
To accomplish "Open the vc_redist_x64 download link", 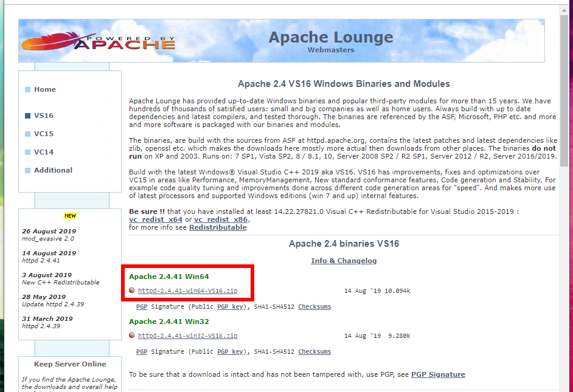I will point(156,219).
